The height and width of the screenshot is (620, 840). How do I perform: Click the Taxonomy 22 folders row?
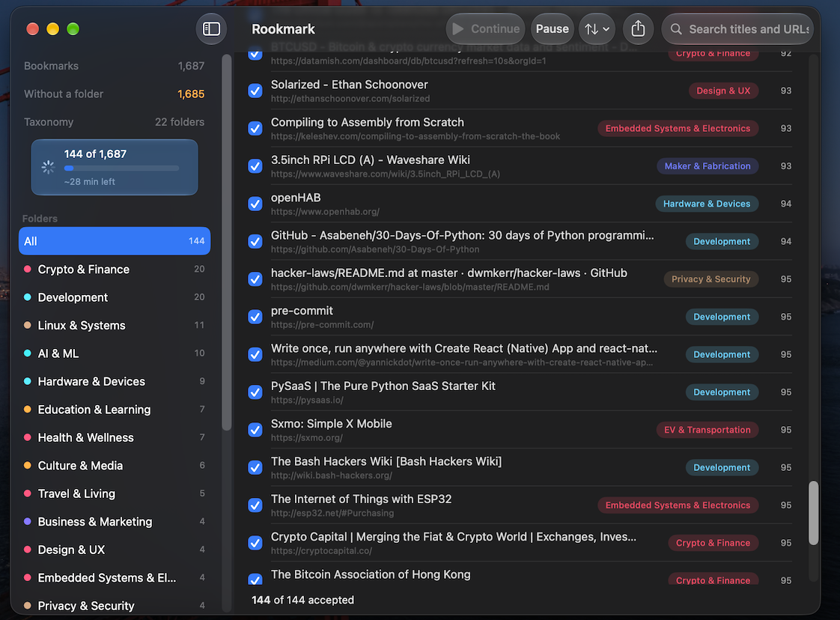tap(114, 122)
